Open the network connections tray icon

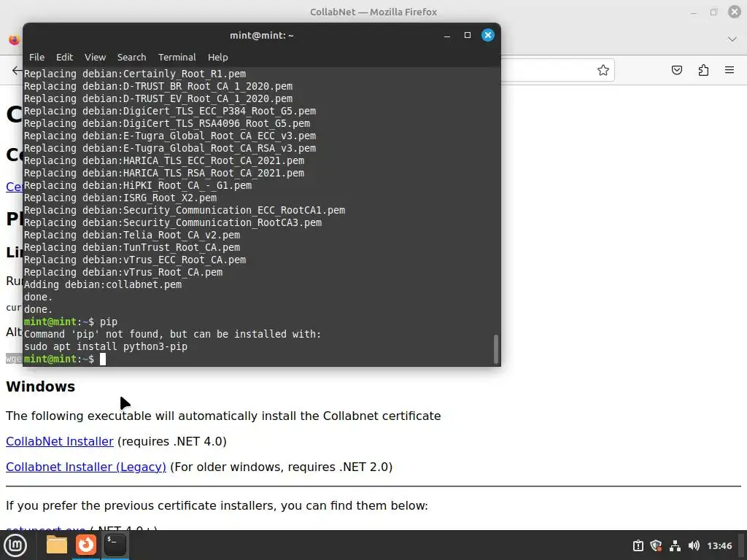(675, 545)
